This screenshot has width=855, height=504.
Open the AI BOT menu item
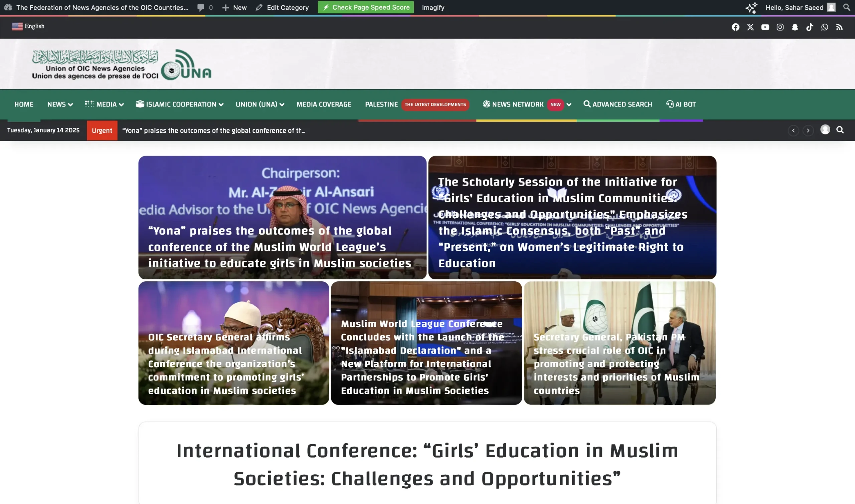coord(681,104)
